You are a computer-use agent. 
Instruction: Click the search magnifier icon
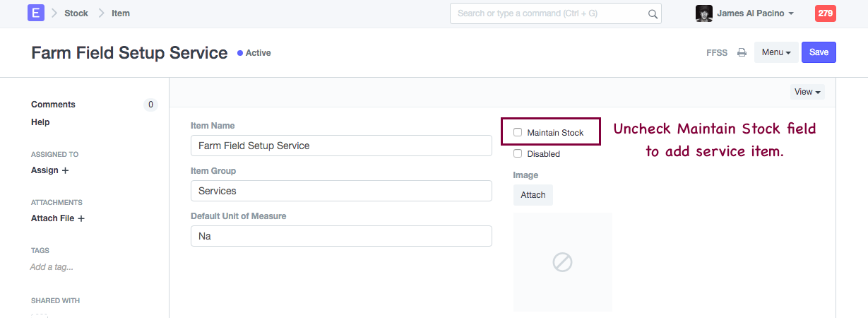click(653, 13)
